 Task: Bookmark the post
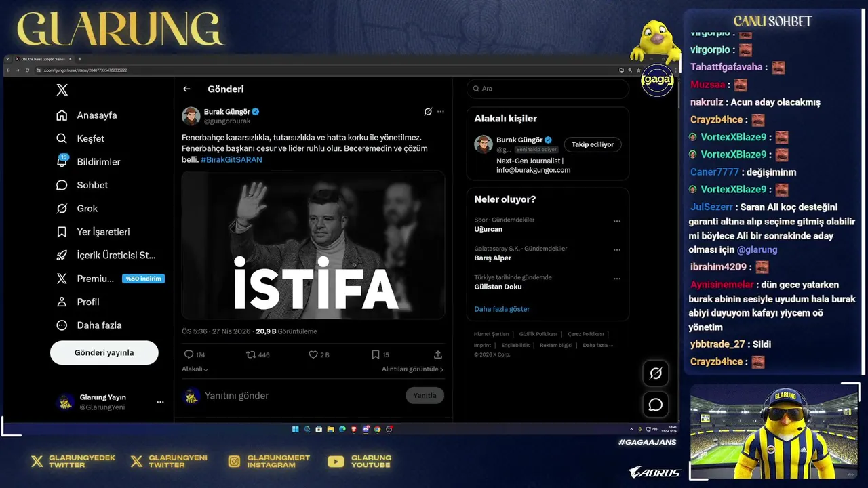coord(375,354)
